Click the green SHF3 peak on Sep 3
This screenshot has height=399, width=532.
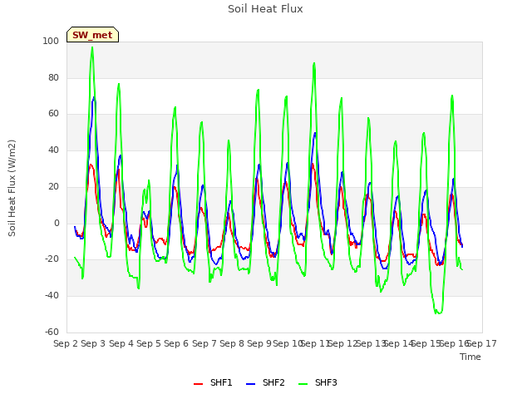(92, 47)
